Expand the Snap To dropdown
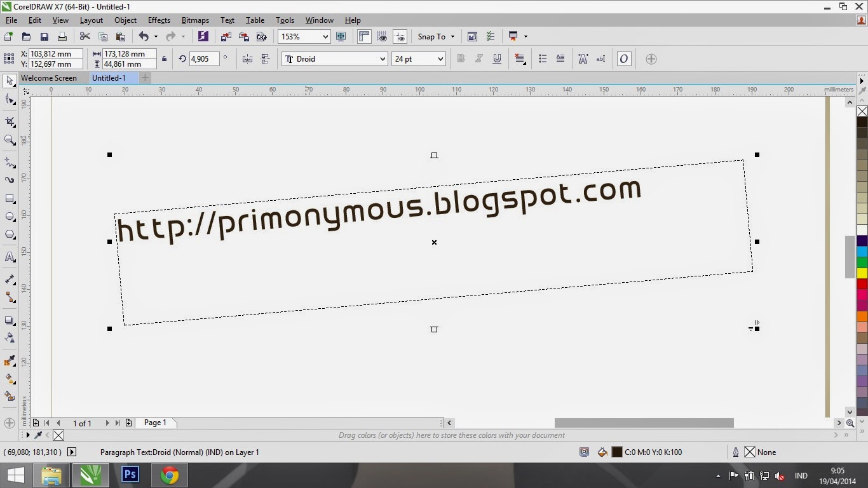This screenshot has width=868, height=488. tap(452, 37)
